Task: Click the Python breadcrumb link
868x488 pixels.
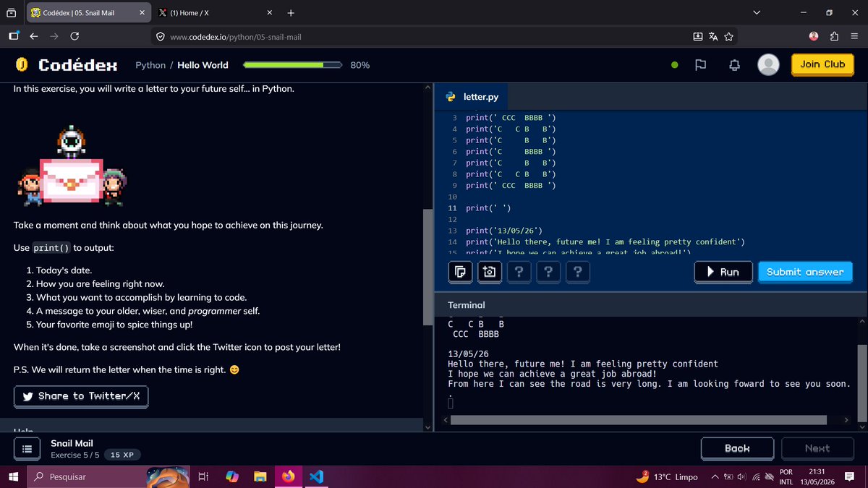Action: click(x=150, y=65)
